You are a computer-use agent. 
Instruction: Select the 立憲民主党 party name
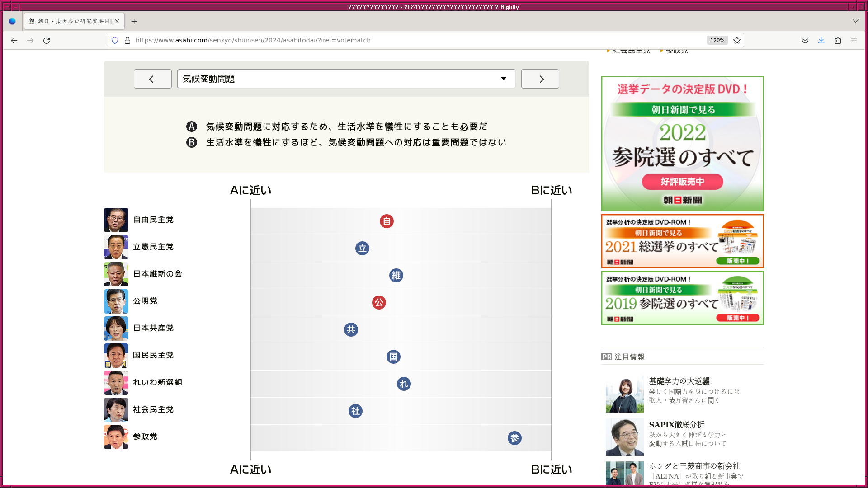pos(153,247)
